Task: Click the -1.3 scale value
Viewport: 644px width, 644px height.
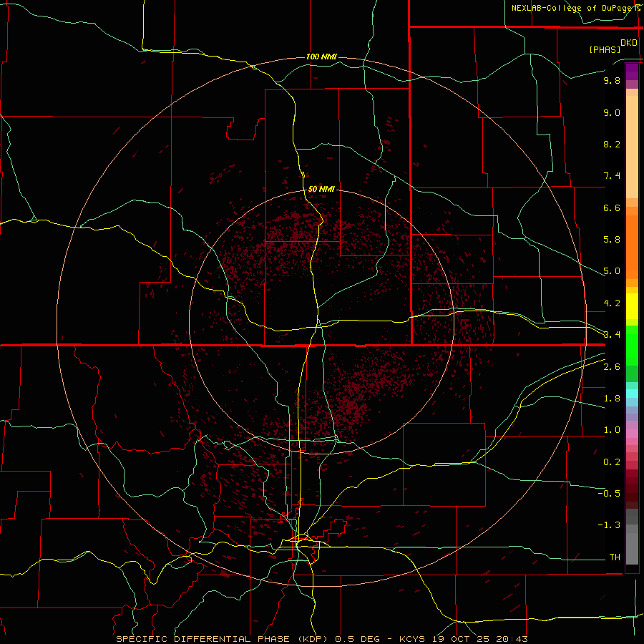Action: (609, 525)
